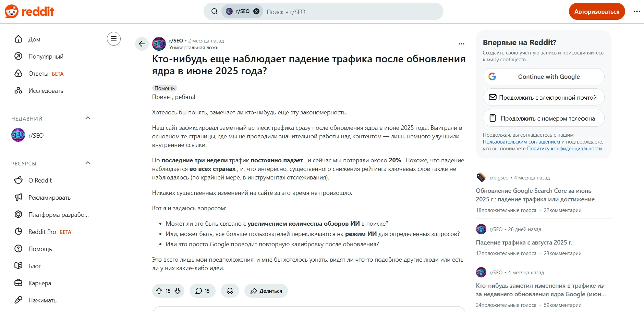644x312 pixels.
Task: Upvote the post about traffic drop
Action: (x=159, y=290)
